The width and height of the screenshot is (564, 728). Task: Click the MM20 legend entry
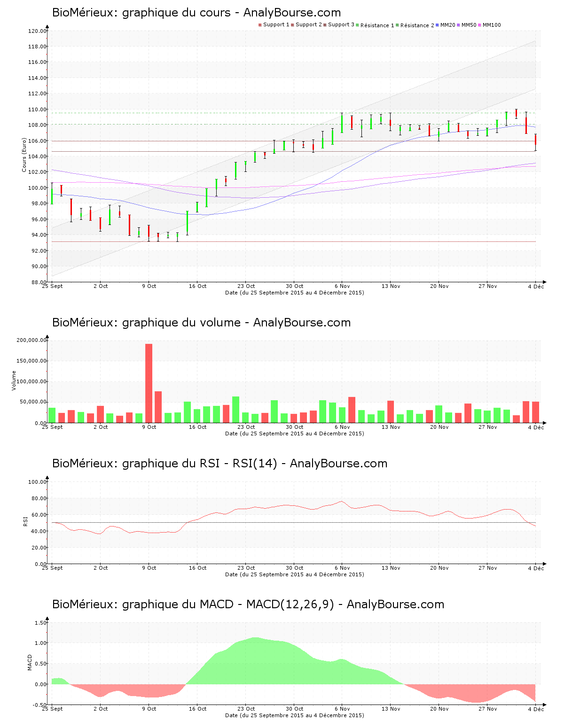point(446,25)
